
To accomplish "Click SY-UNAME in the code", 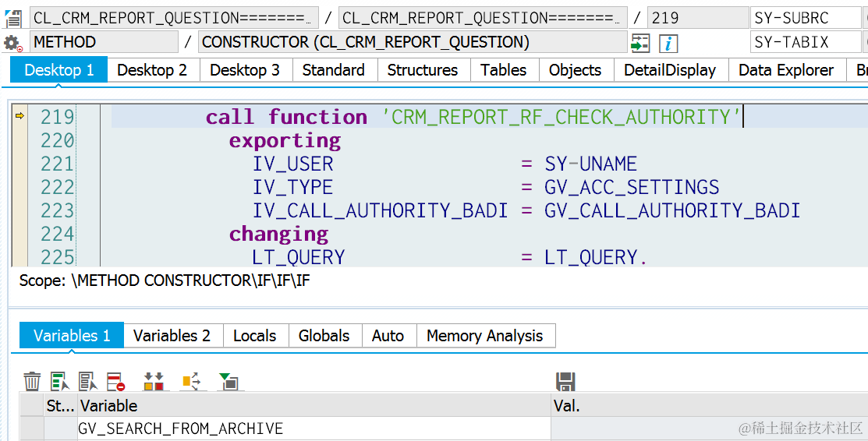I will (590, 164).
